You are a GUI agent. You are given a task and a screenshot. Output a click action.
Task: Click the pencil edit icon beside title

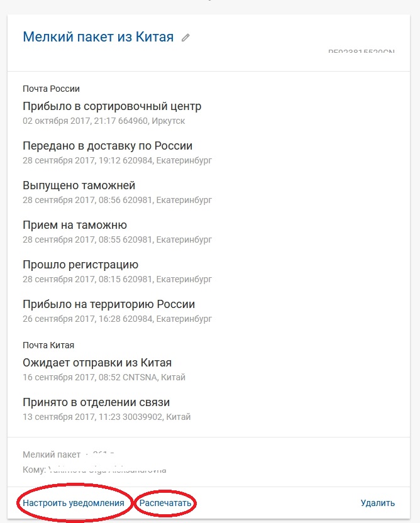[x=185, y=38]
